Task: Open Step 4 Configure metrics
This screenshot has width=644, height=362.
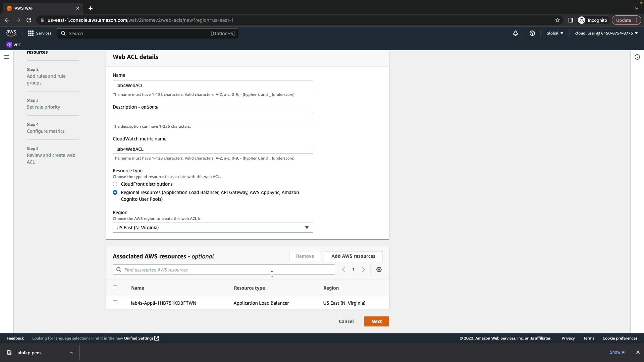Action: coord(46,131)
